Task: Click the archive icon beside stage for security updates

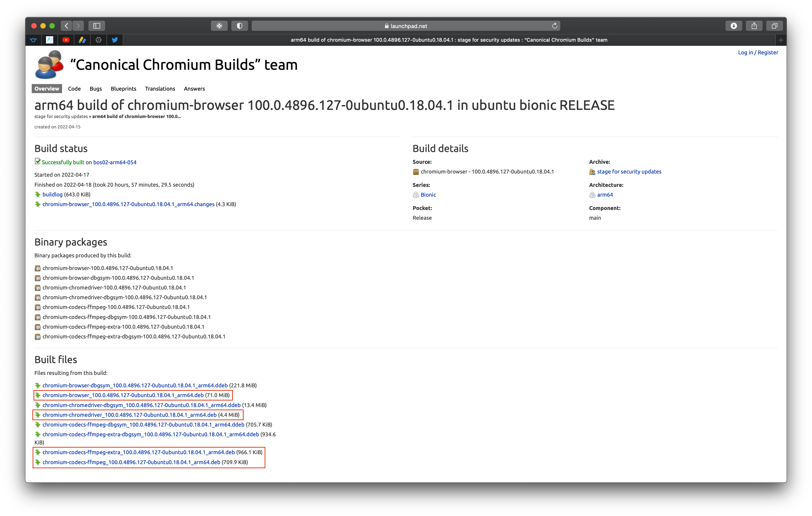Action: pyautogui.click(x=592, y=172)
